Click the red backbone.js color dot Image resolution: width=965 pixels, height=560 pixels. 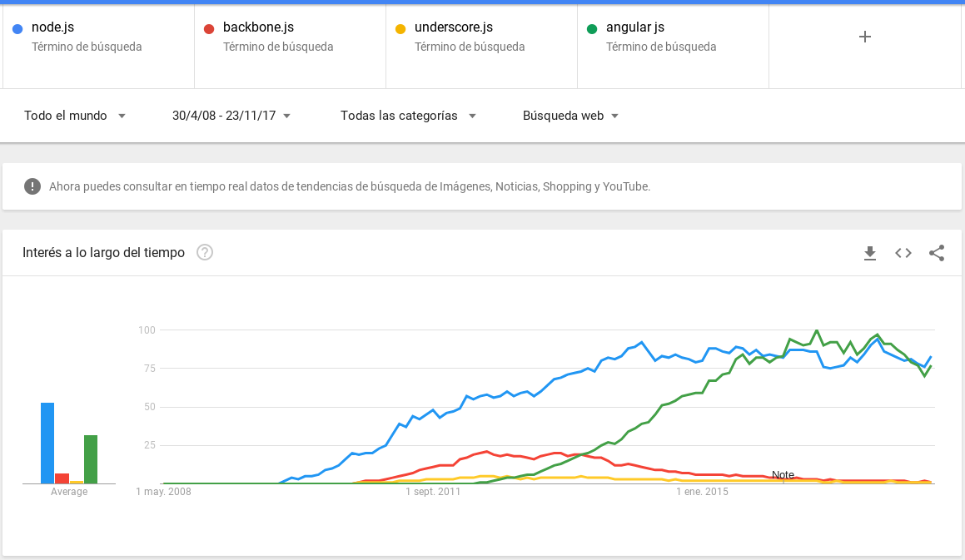[x=209, y=29]
